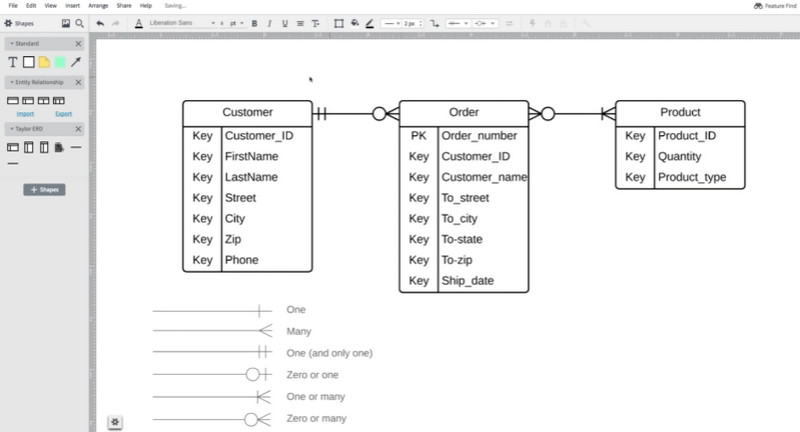Close the Standard shape library
Image resolution: width=800 pixels, height=432 pixels.
coord(79,44)
